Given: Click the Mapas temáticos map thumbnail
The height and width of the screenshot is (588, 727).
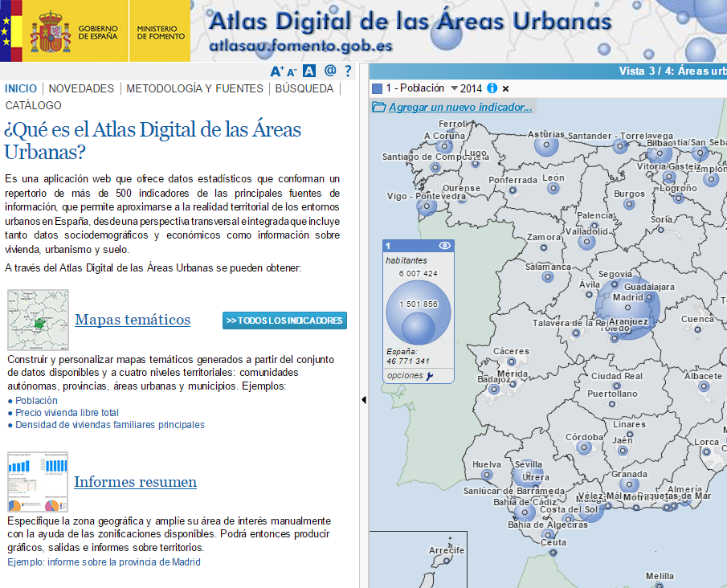Looking at the screenshot, I should click(x=38, y=320).
